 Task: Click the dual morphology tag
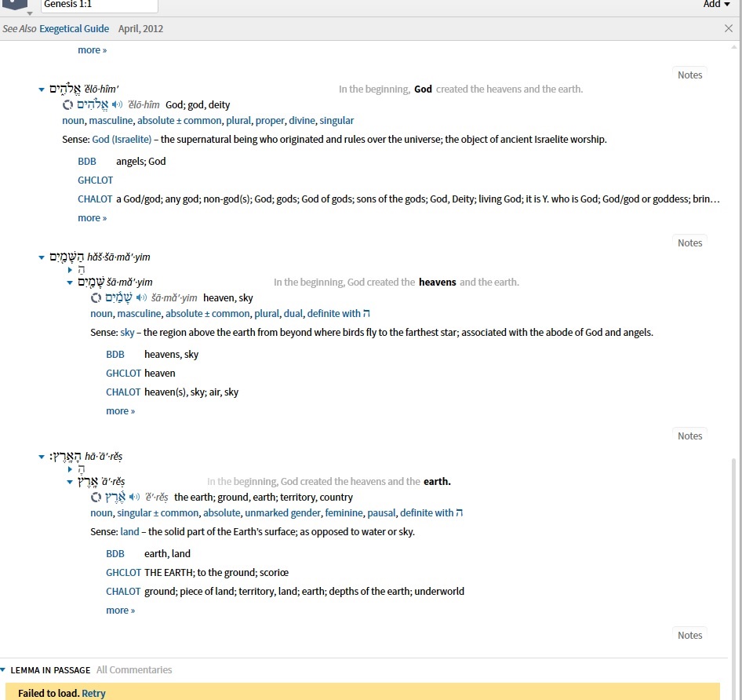click(x=293, y=314)
